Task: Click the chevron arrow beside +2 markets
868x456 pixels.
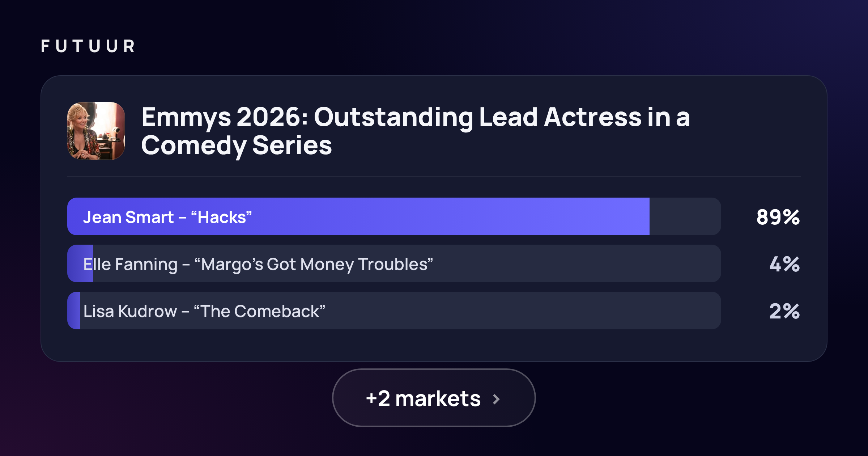Action: tap(496, 399)
